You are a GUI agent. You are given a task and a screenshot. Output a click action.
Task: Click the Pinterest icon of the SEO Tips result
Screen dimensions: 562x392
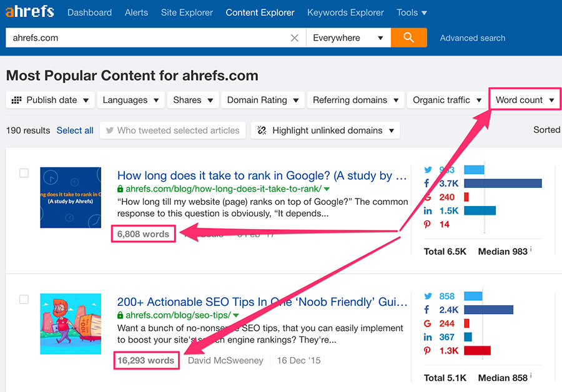coord(428,350)
